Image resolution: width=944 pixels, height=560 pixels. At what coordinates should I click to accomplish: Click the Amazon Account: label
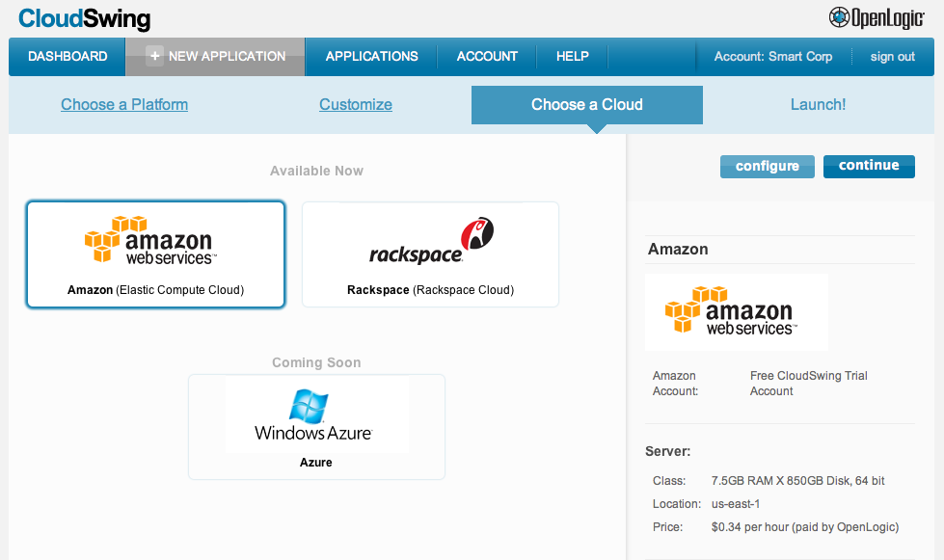click(676, 384)
